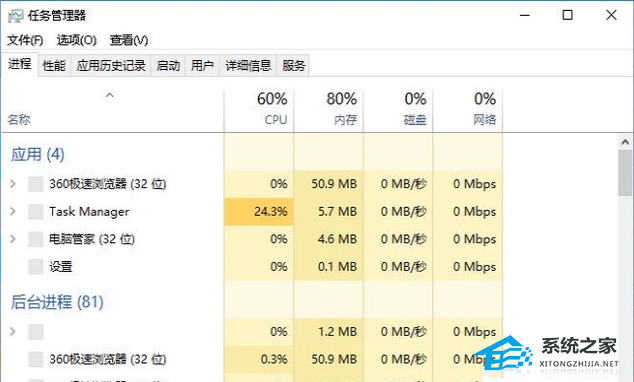Sort processes by the CPU column header
Viewport: 634px width, 382px height.
point(259,110)
